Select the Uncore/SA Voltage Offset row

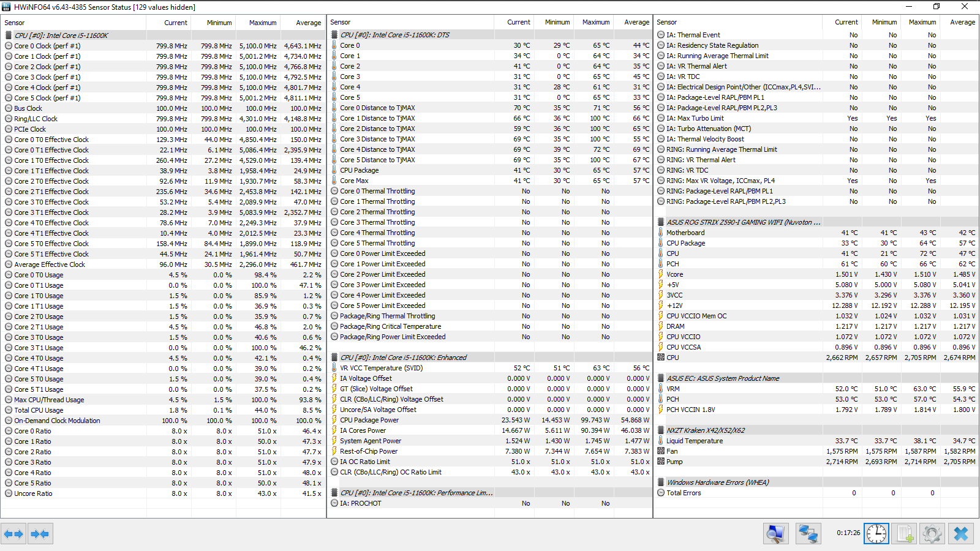pyautogui.click(x=490, y=410)
